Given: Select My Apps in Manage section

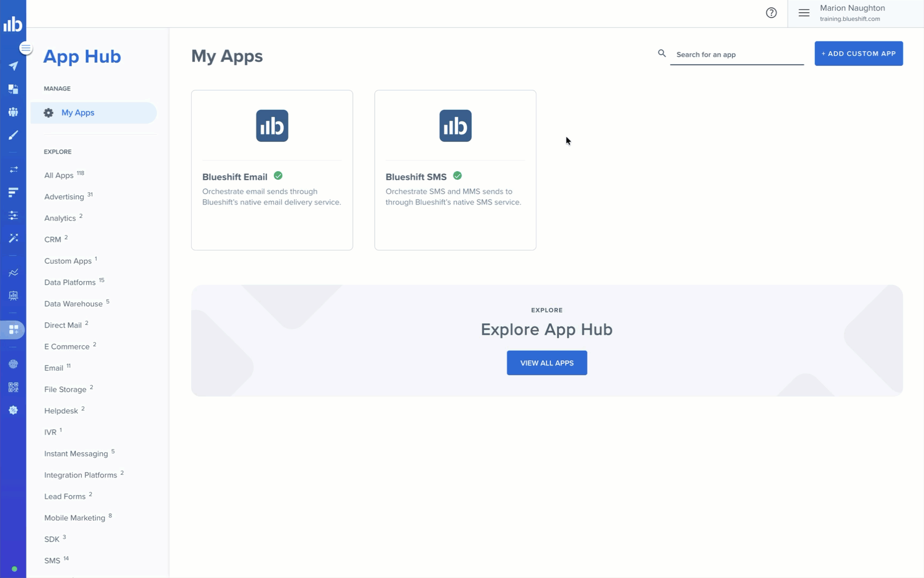Looking at the screenshot, I should [x=94, y=113].
